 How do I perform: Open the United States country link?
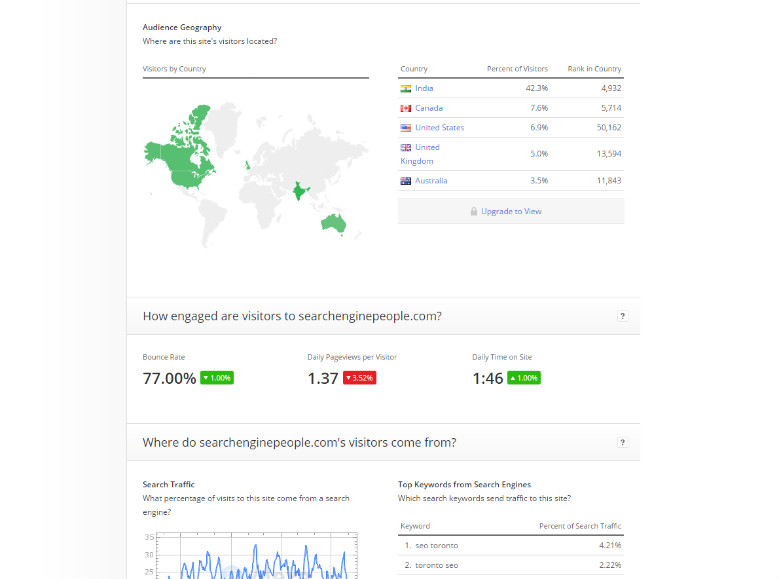439,128
